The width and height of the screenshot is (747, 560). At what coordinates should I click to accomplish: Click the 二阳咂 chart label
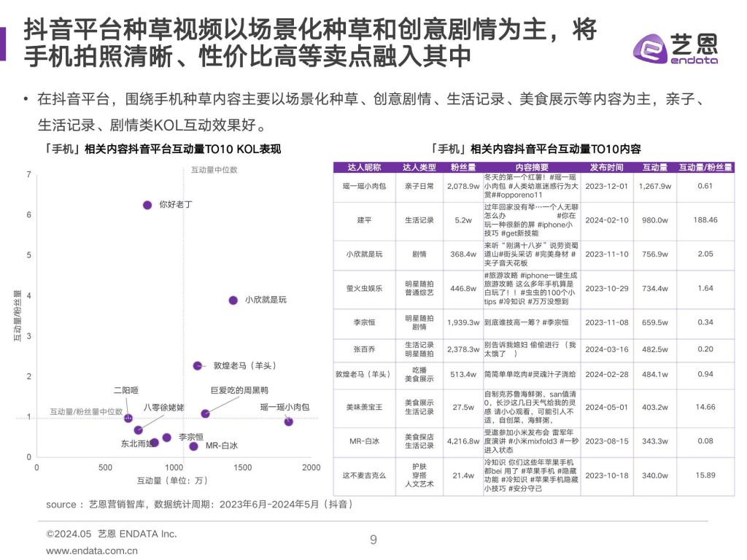(125, 391)
